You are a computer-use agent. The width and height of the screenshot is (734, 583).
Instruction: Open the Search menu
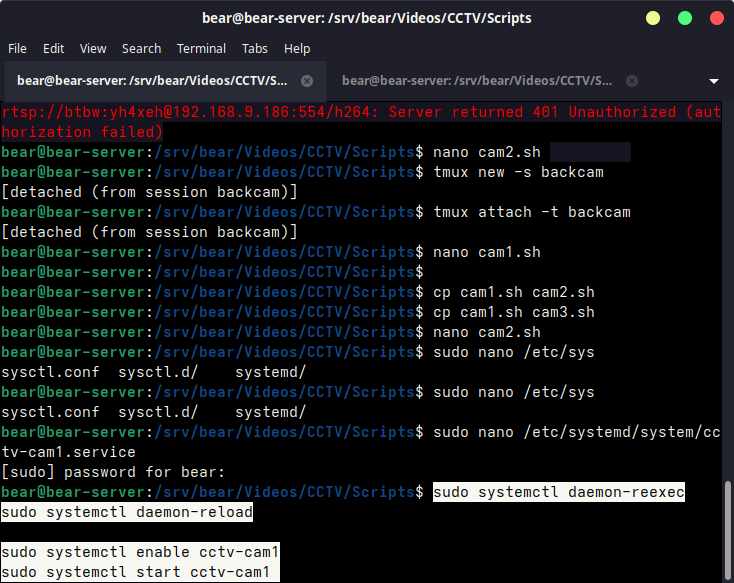(x=141, y=49)
